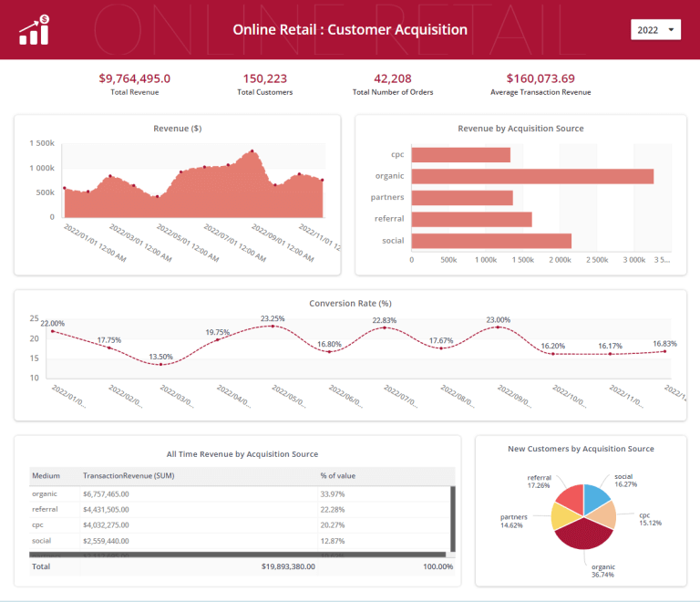Open the 2022 year dropdown
Viewport: 700px width, 602px height.
655,30
